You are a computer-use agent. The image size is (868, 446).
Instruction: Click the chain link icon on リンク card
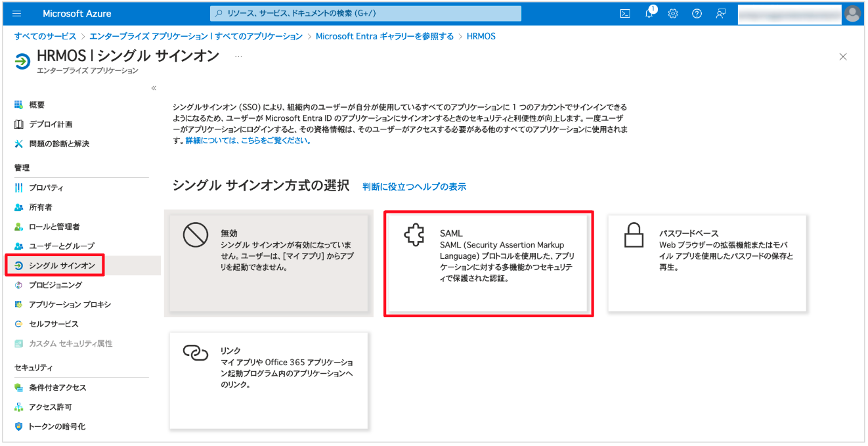pos(195,353)
